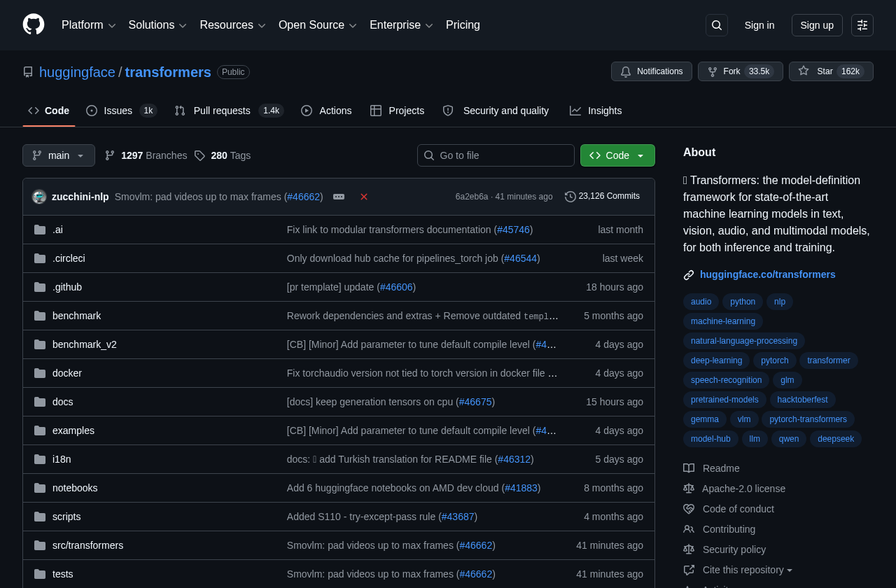Click the Security policy scale icon
The height and width of the screenshot is (588, 896).
(689, 549)
